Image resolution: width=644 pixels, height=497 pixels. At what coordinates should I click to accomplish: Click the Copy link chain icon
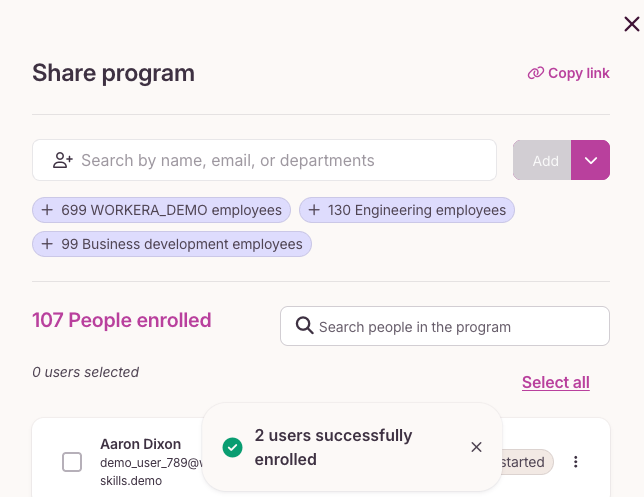[536, 73]
